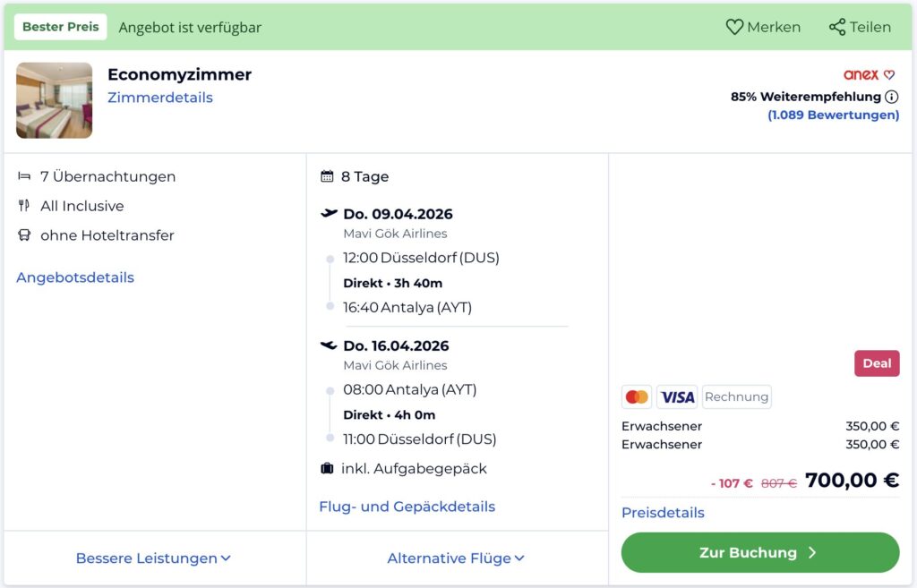Click the suitcase Aufgabegepäck icon

coord(328,468)
